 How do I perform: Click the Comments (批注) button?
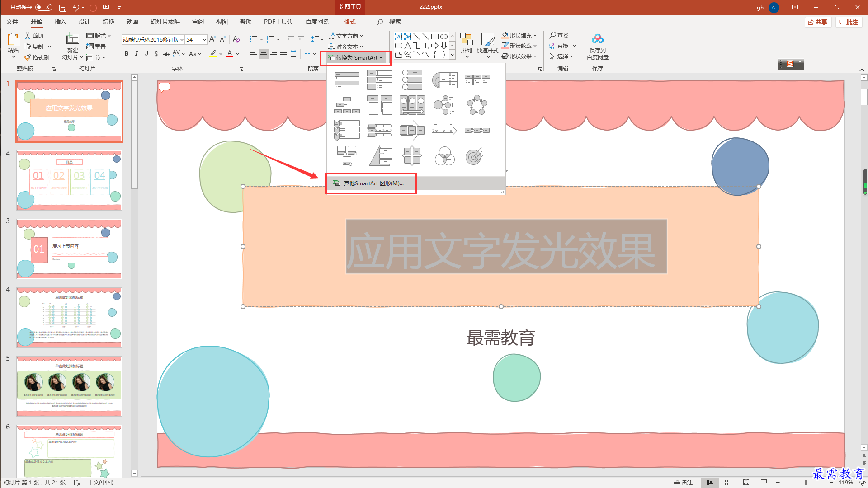pyautogui.click(x=849, y=22)
